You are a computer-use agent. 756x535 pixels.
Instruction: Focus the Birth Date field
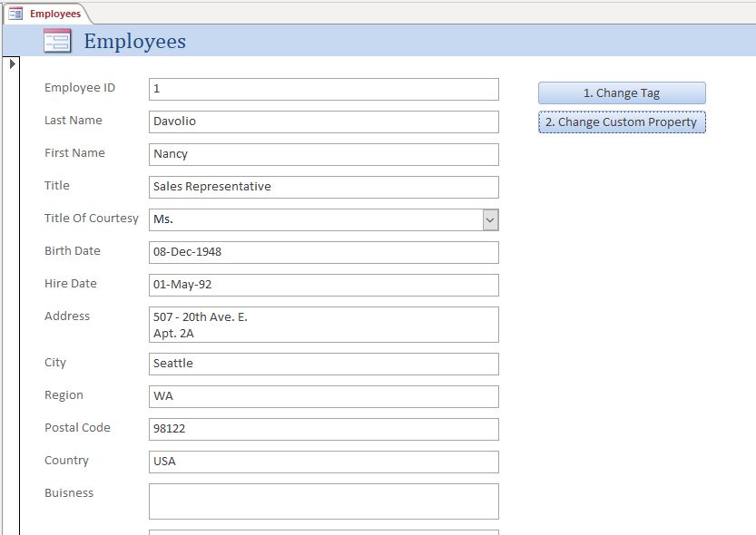pyautogui.click(x=323, y=252)
